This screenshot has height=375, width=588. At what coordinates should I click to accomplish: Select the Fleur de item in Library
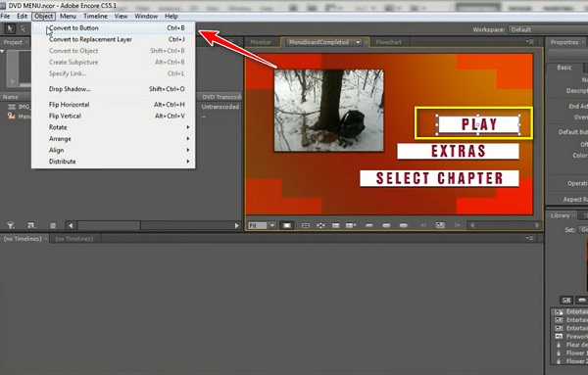571,345
